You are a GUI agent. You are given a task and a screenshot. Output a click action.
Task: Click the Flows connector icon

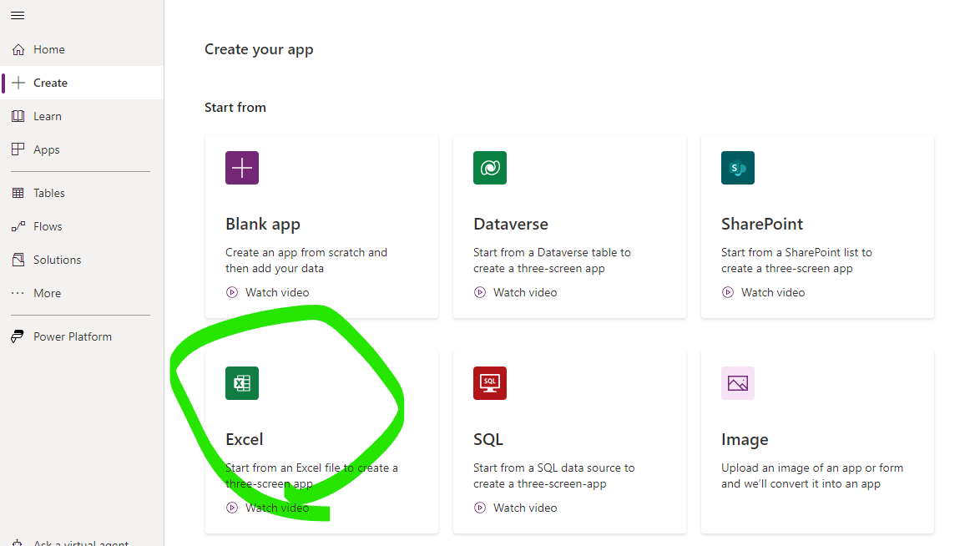coord(18,226)
